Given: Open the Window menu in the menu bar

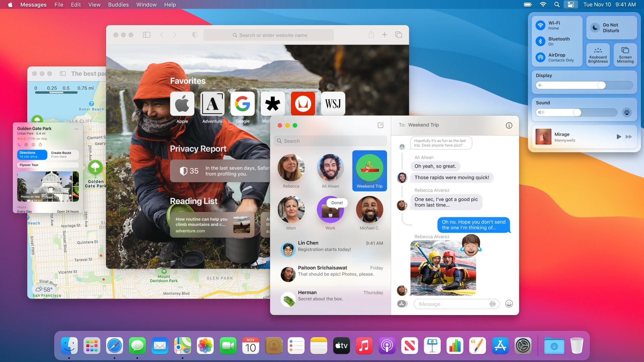Looking at the screenshot, I should click(146, 5).
